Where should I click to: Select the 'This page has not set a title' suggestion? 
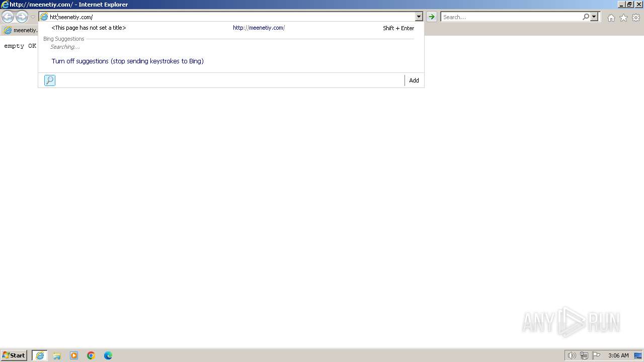[89, 28]
